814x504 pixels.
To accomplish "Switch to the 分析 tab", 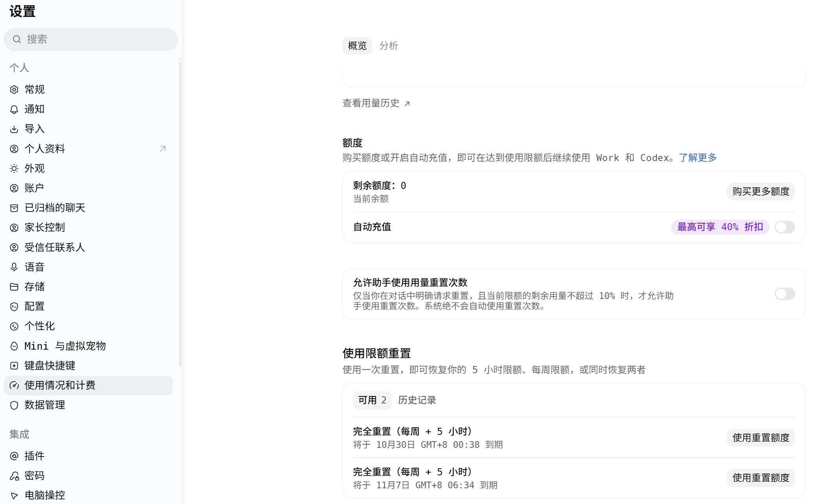I will tap(389, 46).
